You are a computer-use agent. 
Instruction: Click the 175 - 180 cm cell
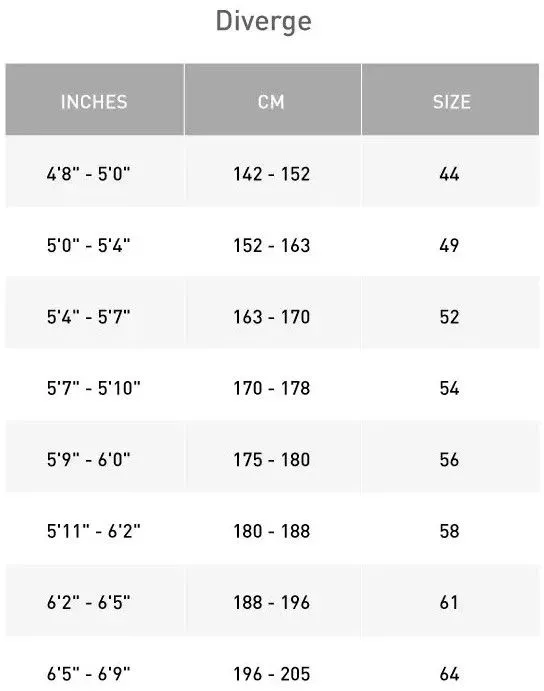click(x=272, y=459)
